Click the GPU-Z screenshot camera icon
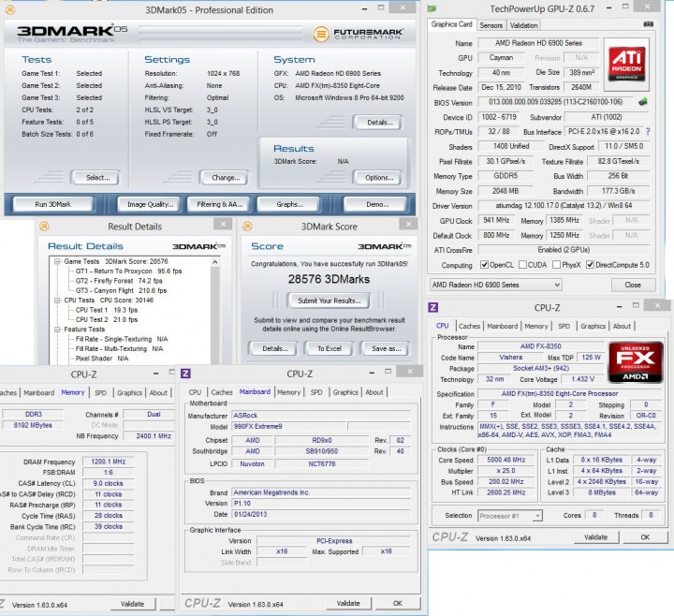The width and height of the screenshot is (674, 616). pyautogui.click(x=648, y=24)
